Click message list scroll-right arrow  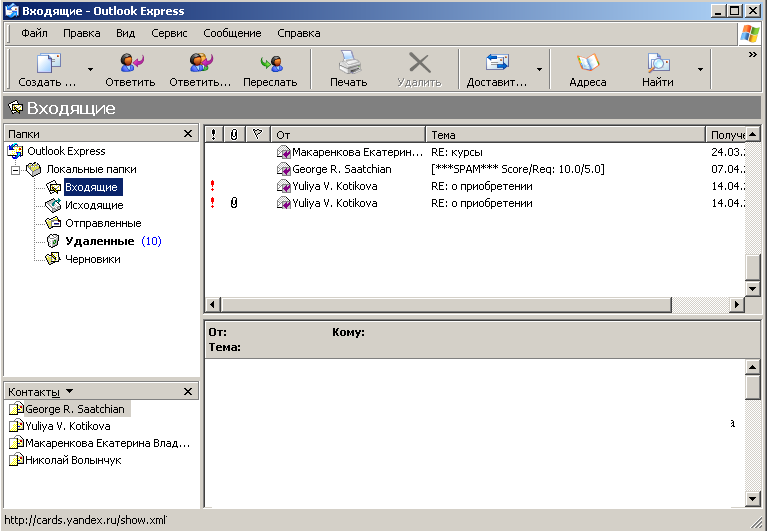pyautogui.click(x=737, y=305)
